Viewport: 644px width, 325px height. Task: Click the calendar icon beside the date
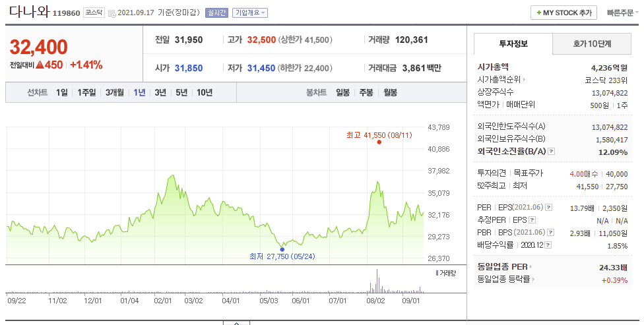click(112, 13)
